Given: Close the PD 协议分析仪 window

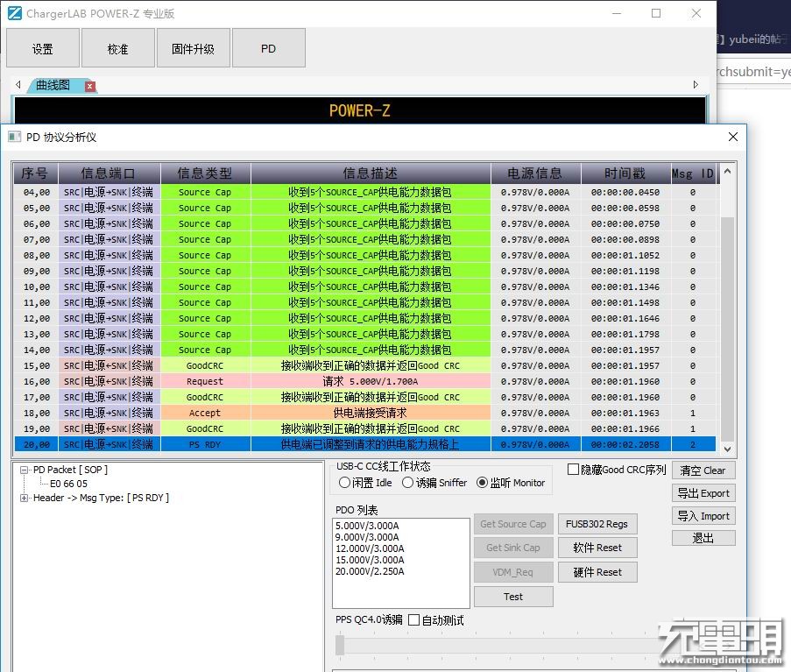Looking at the screenshot, I should tap(733, 137).
